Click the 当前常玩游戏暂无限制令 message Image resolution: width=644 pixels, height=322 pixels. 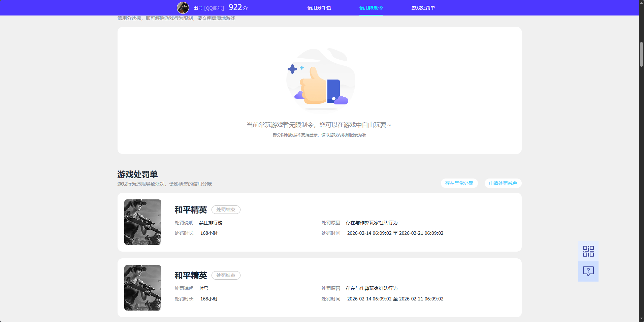coord(319,125)
